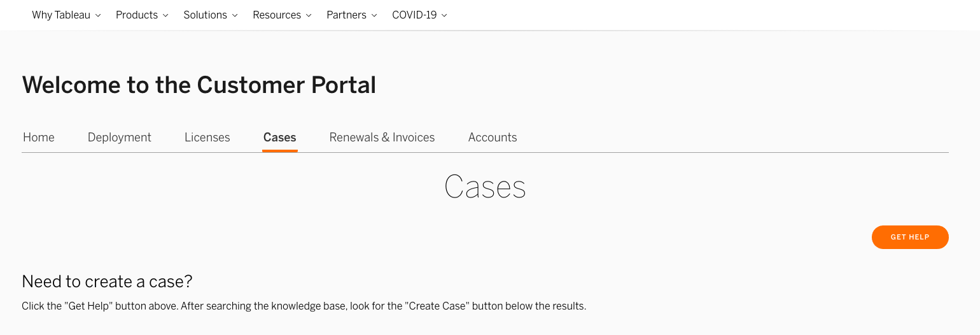This screenshot has height=335, width=980.
Task: Click the Products dropdown arrow
Action: [x=165, y=15]
